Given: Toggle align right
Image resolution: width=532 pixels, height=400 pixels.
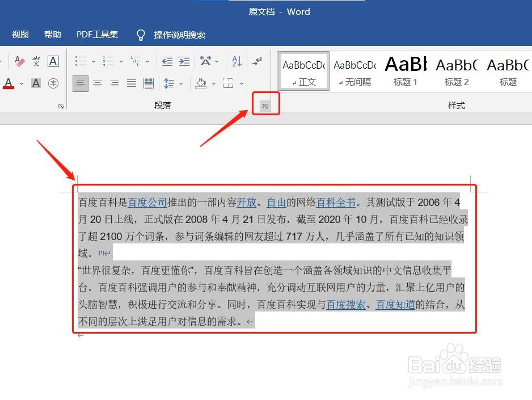Looking at the screenshot, I should [115, 83].
